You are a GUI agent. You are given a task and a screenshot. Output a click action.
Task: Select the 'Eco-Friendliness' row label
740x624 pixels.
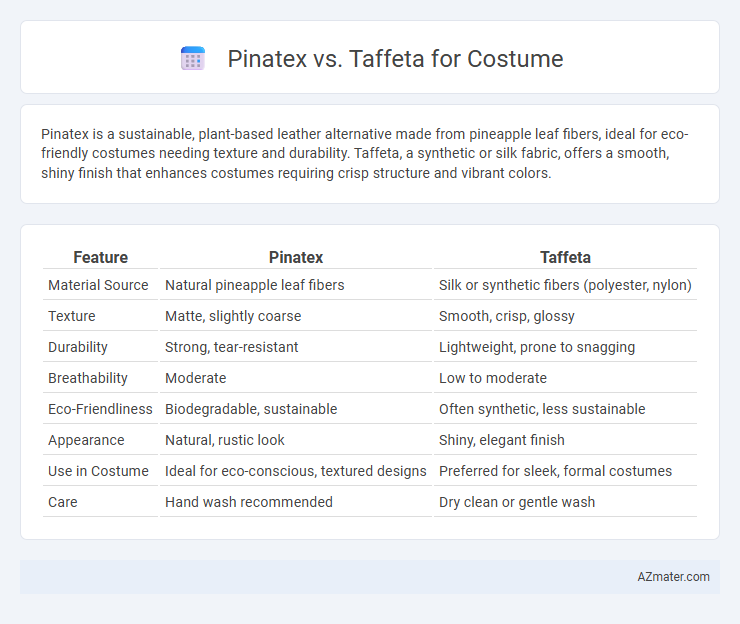pyautogui.click(x=100, y=409)
